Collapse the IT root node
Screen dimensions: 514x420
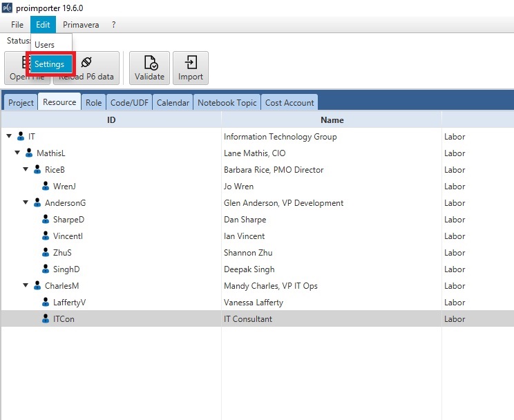click(9, 137)
